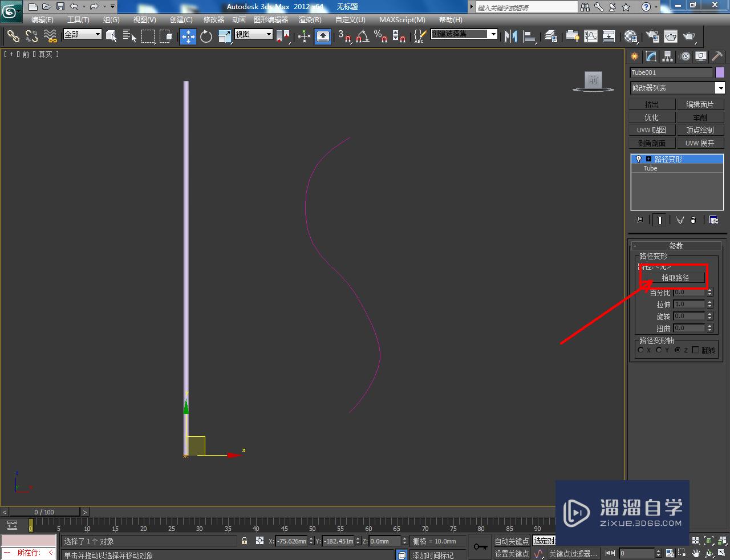Apply the 挤出 extrude modifier button
The height and width of the screenshot is (560, 730).
coord(652,104)
